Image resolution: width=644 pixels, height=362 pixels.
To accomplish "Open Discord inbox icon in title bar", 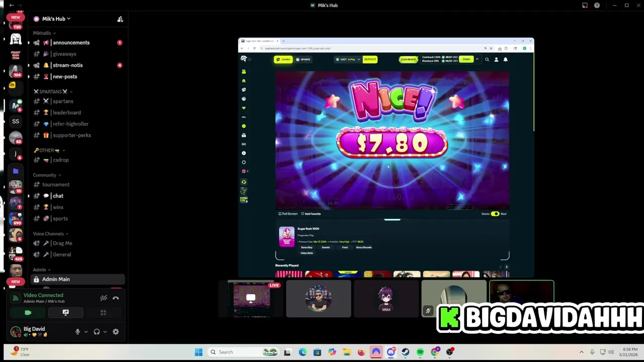I will 585,6.
